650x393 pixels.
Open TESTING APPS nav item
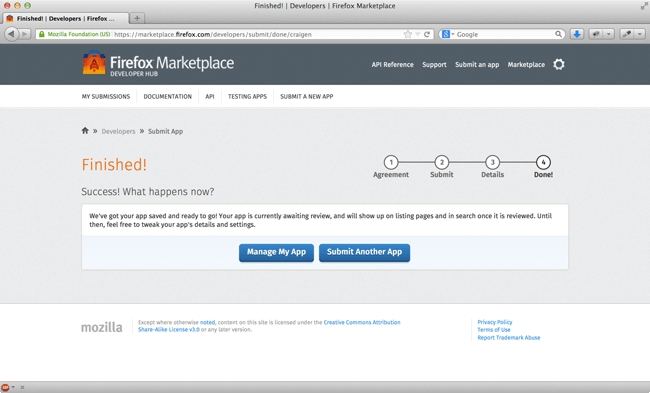[247, 97]
